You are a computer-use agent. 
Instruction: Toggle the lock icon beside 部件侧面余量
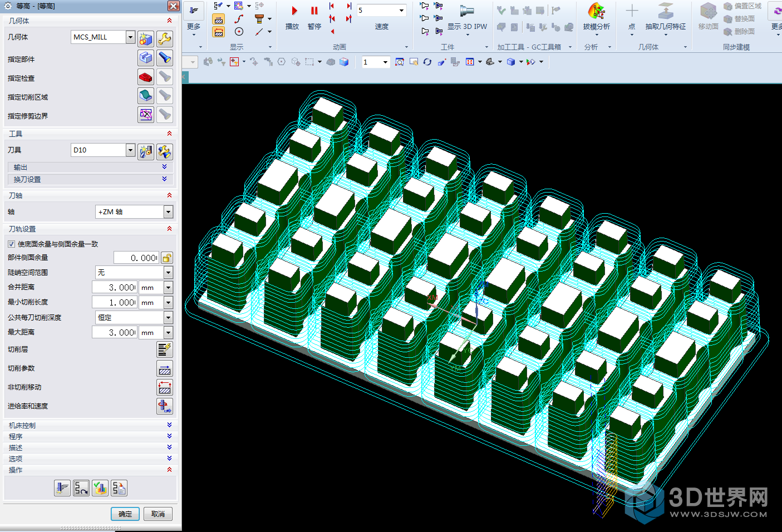tap(167, 258)
